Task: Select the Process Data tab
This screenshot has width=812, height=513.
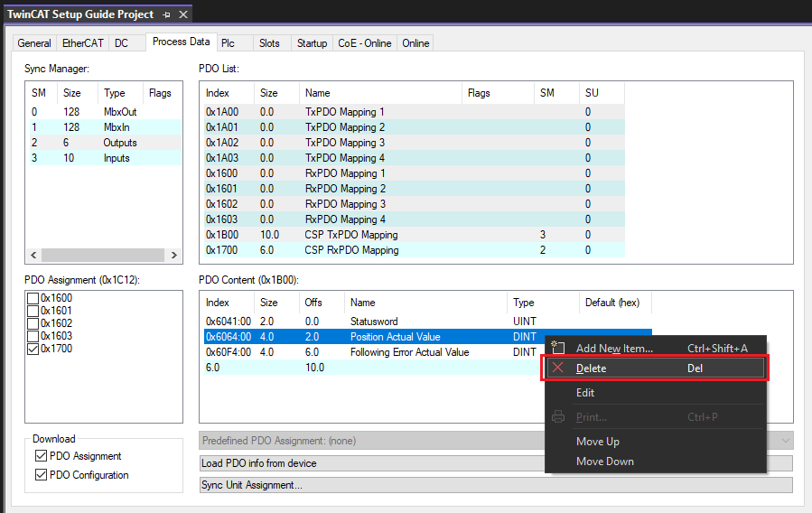Action: point(181,42)
